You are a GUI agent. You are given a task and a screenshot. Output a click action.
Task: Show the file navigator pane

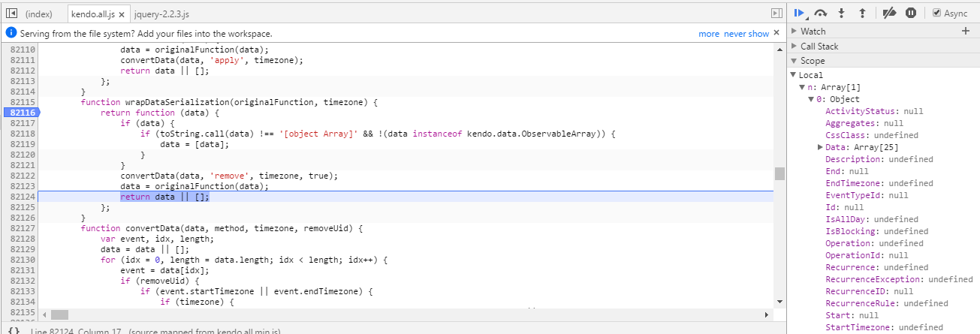tap(11, 14)
